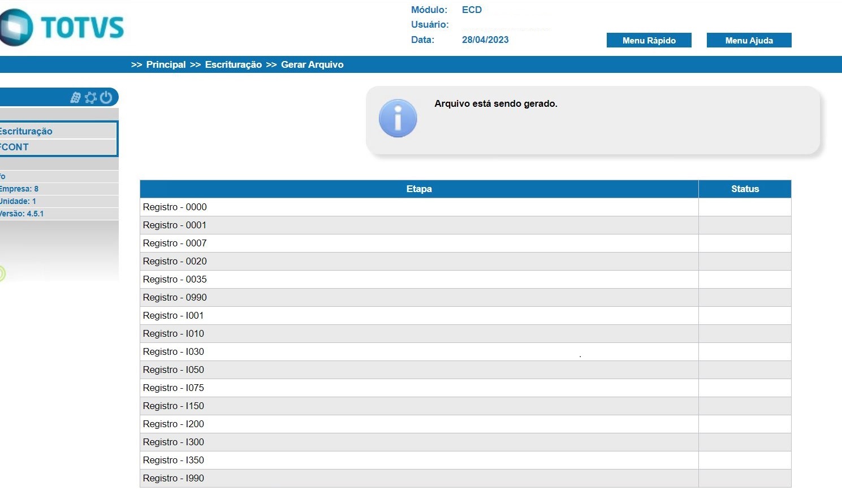Click the Versão: 4.5.1 text
The height and width of the screenshot is (504, 842).
point(21,214)
